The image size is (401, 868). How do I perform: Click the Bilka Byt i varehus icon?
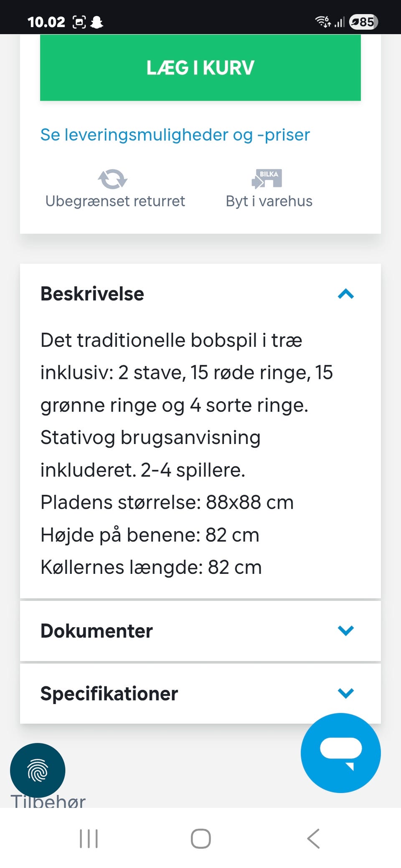pos(268,178)
